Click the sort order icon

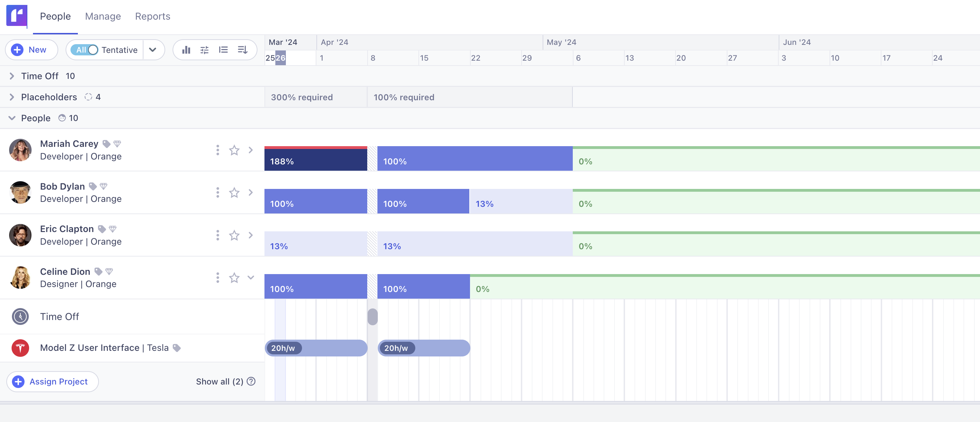tap(242, 49)
